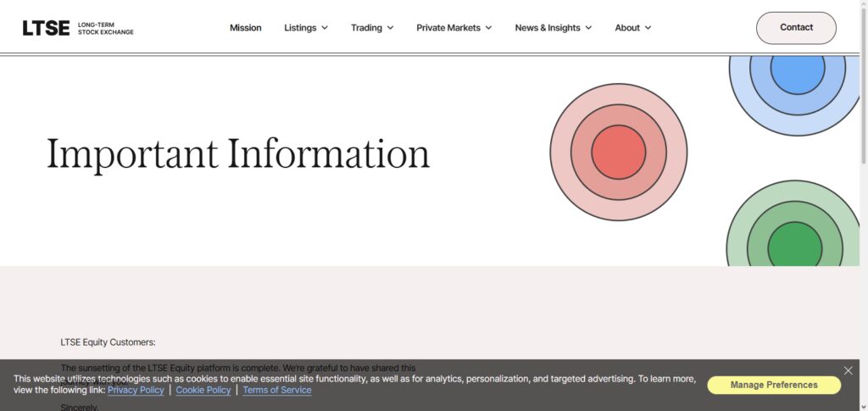The image size is (868, 411).
Task: Open the Mission page
Action: tap(245, 28)
